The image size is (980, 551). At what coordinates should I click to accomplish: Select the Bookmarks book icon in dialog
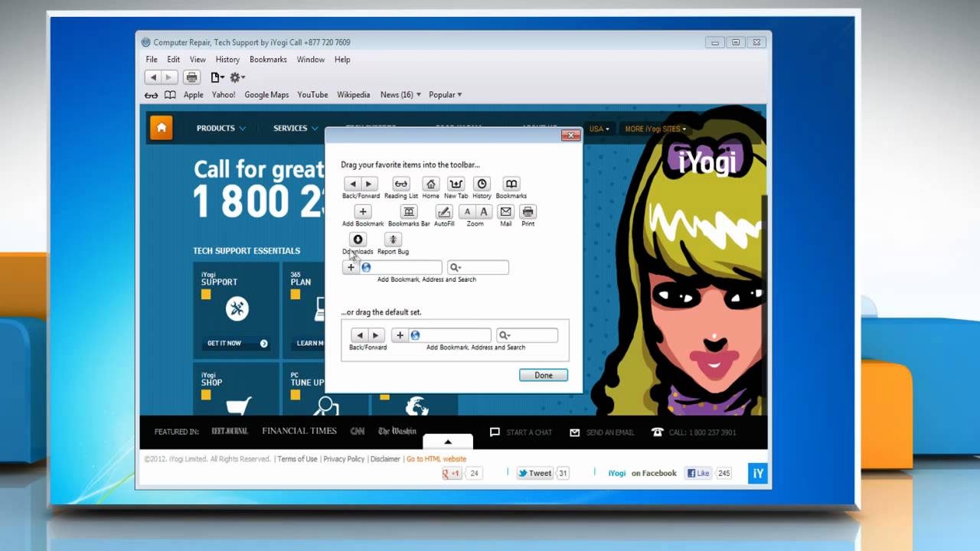coord(511,184)
